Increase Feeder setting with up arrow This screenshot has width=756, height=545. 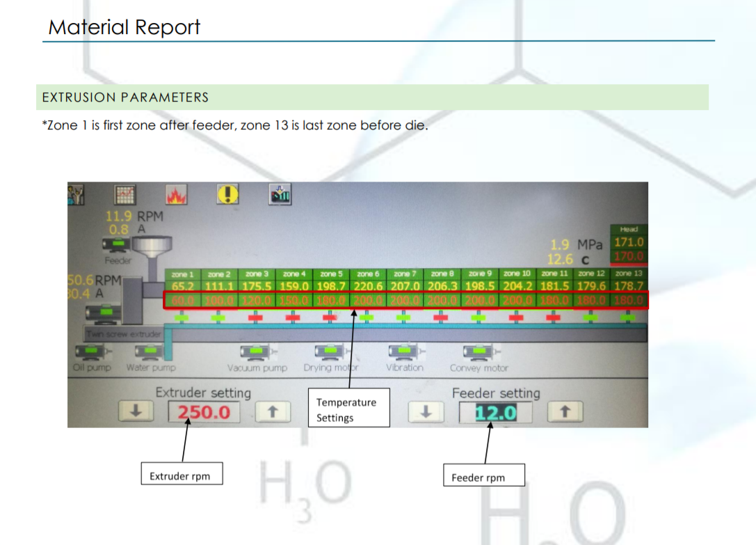click(x=565, y=412)
